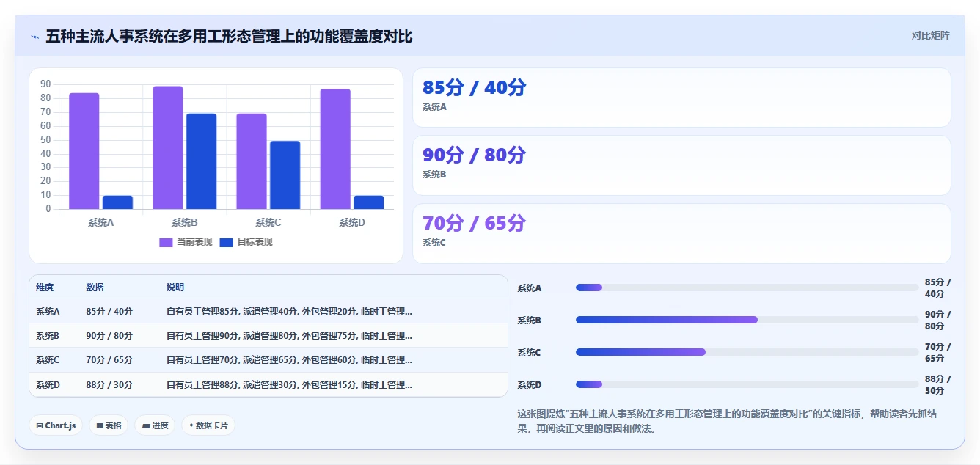Click 系统D purple current-performance bar
Viewport: 980px width, 465px height.
tap(335, 149)
